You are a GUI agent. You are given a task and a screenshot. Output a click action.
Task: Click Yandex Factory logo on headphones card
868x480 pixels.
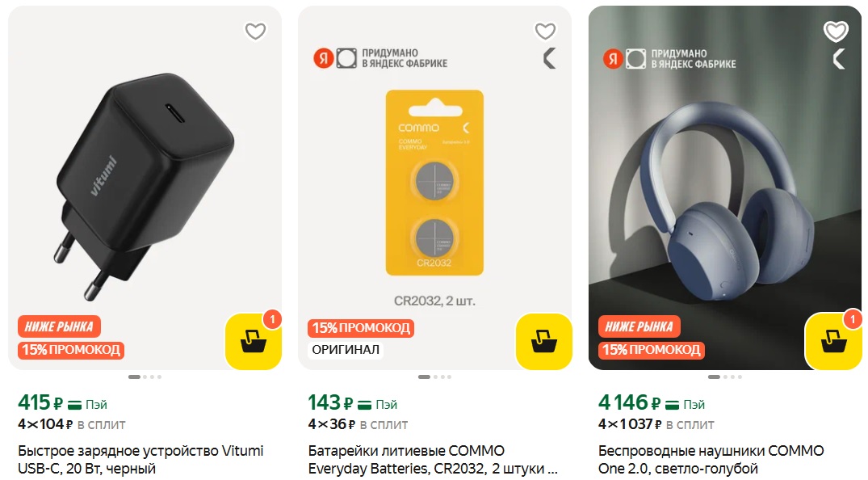point(624,58)
